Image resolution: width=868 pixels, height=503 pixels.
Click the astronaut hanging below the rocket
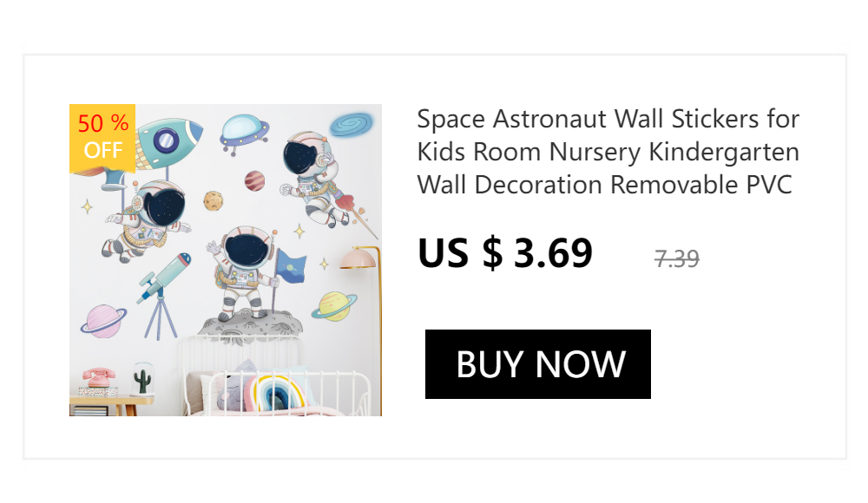(147, 221)
